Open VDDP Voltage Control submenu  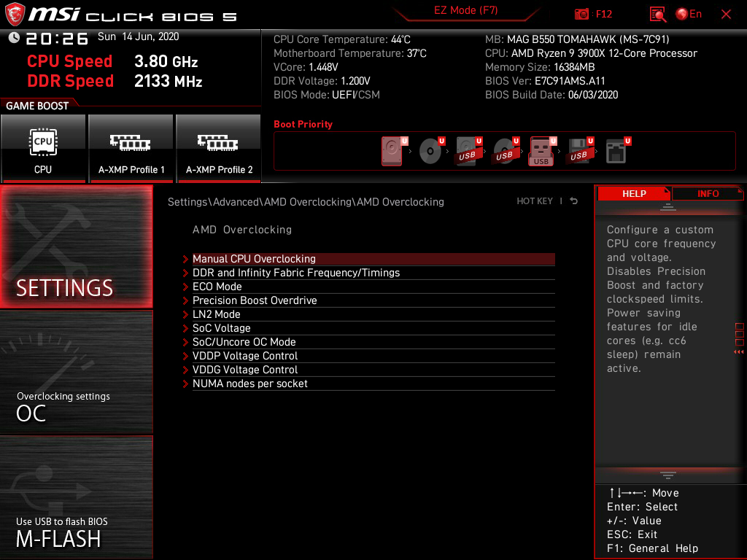[x=373, y=356]
